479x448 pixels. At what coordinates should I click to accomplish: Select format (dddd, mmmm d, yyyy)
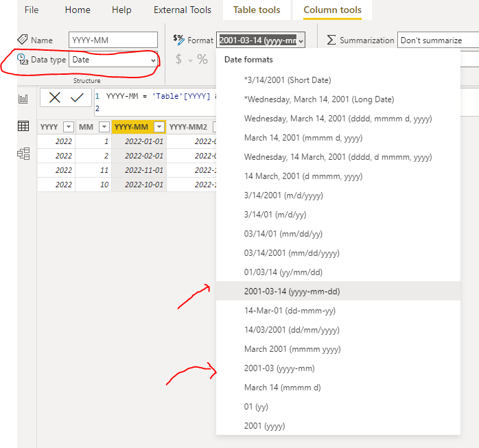point(338,119)
